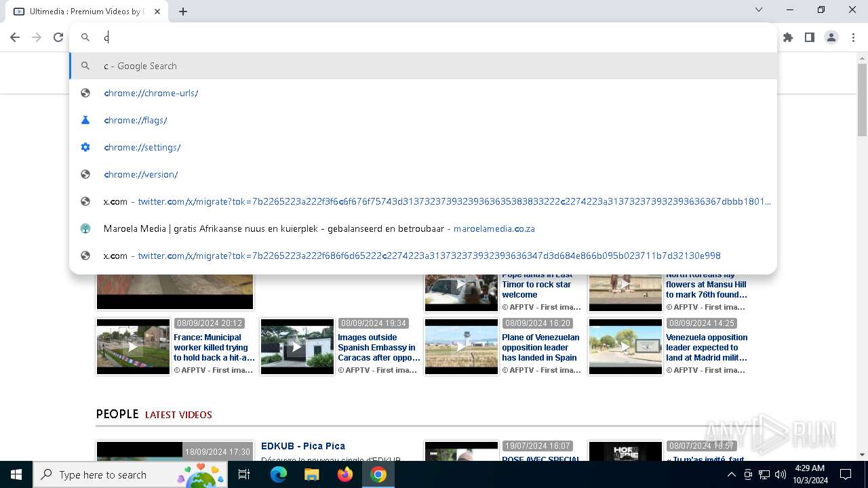Open 'Venezuela opposition leader expected' headline

(x=707, y=348)
